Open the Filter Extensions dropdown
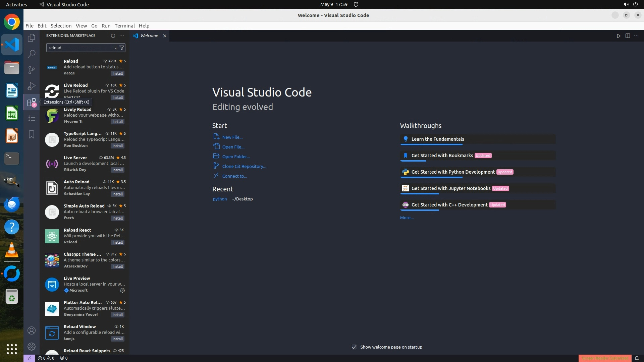This screenshot has height=362, width=644. (122, 48)
